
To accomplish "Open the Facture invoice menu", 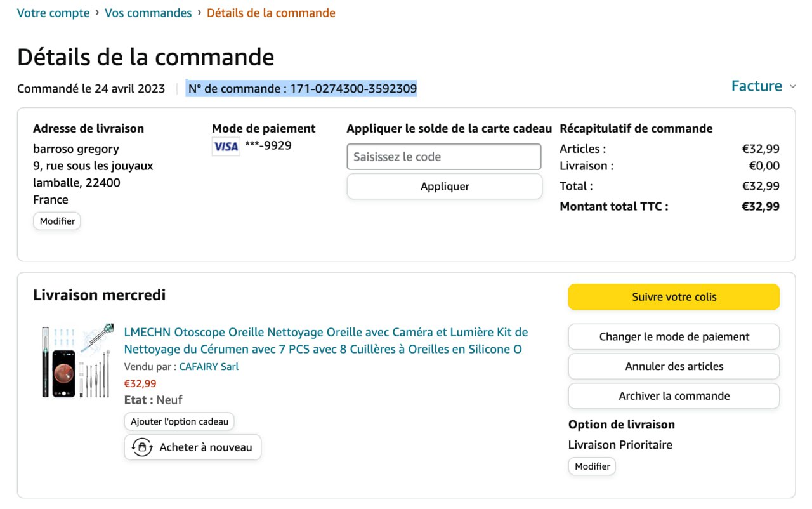I will (756, 86).
